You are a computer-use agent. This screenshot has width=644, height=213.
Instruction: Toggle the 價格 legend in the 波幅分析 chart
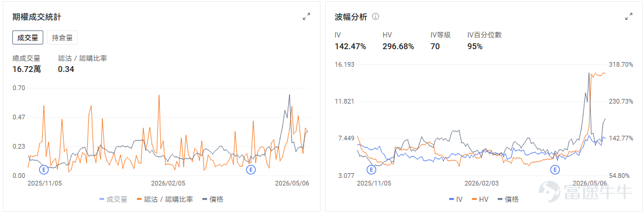508,200
